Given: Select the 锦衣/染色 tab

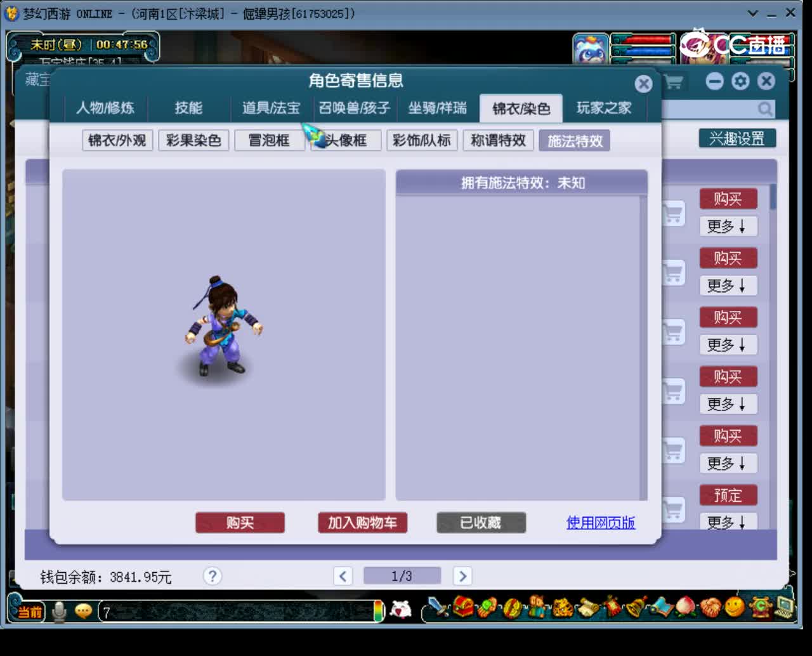Looking at the screenshot, I should point(521,108).
